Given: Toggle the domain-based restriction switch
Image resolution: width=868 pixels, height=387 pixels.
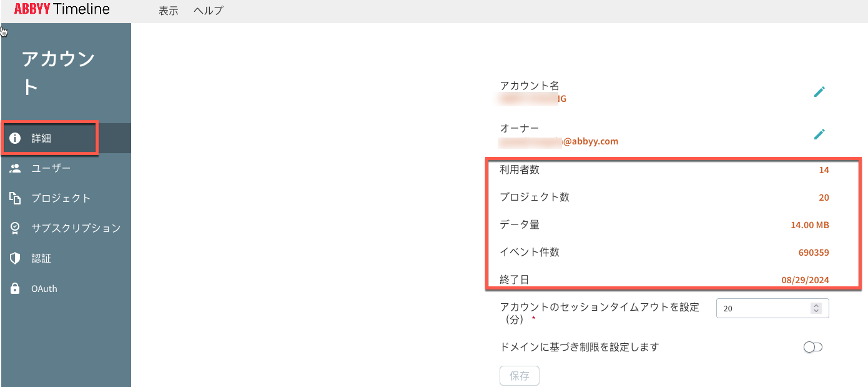Looking at the screenshot, I should pyautogui.click(x=813, y=347).
